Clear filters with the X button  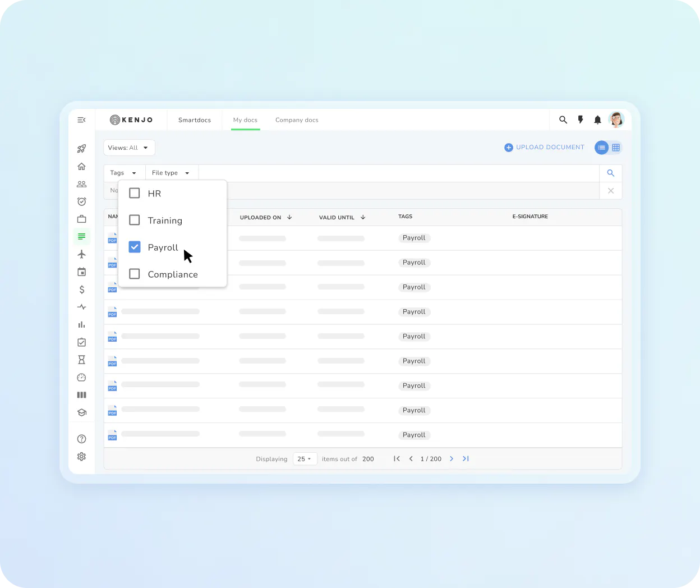(611, 191)
